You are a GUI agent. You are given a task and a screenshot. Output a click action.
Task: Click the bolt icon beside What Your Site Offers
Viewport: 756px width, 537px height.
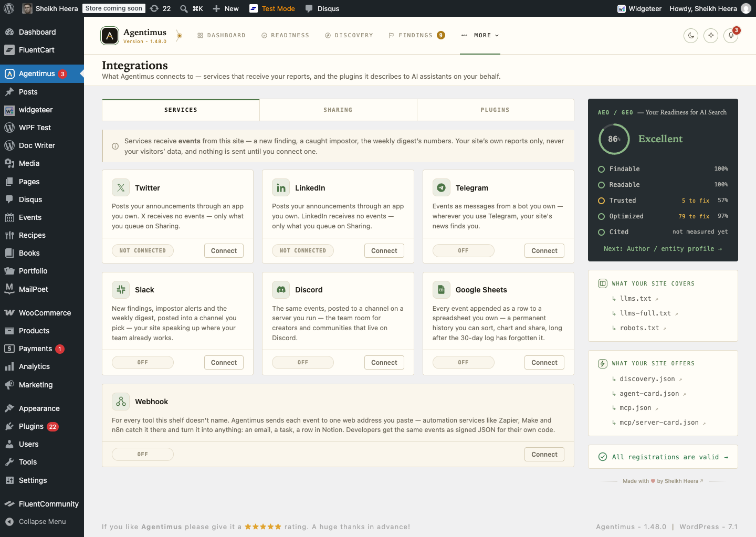(x=603, y=363)
